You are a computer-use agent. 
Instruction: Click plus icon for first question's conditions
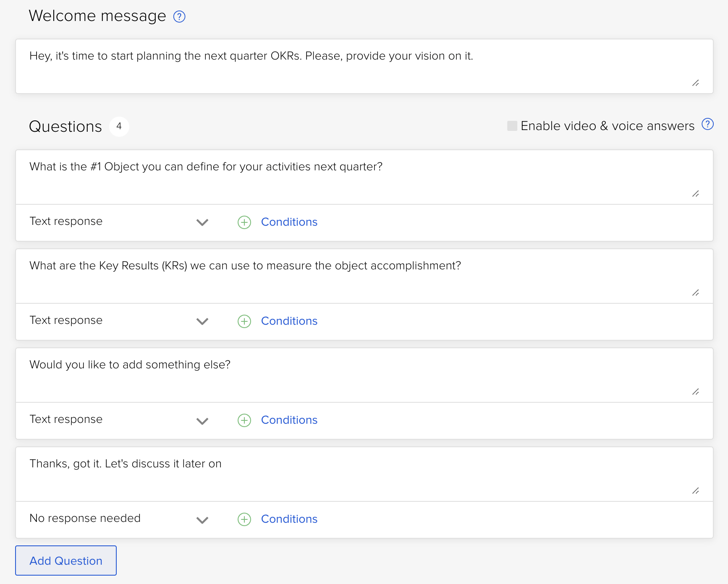[244, 222]
